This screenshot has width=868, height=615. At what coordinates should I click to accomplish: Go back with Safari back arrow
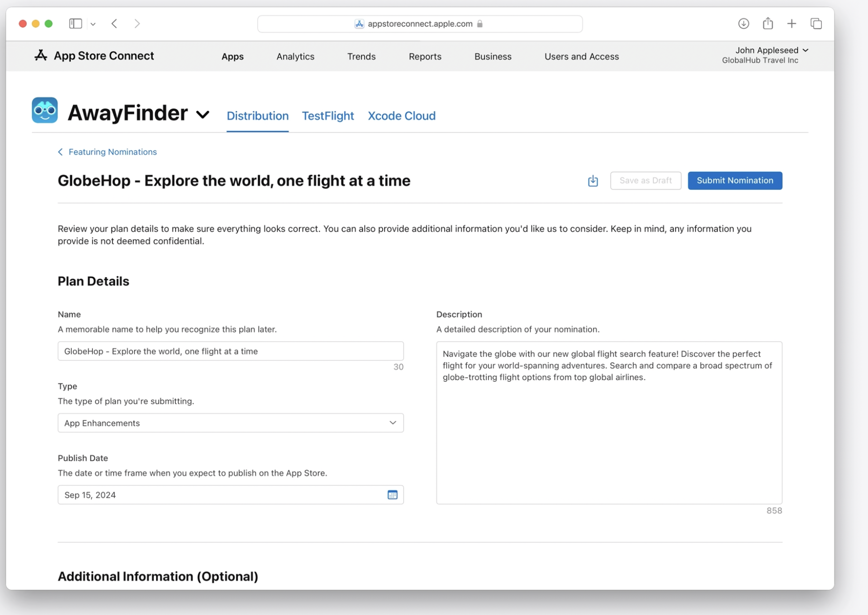point(114,23)
